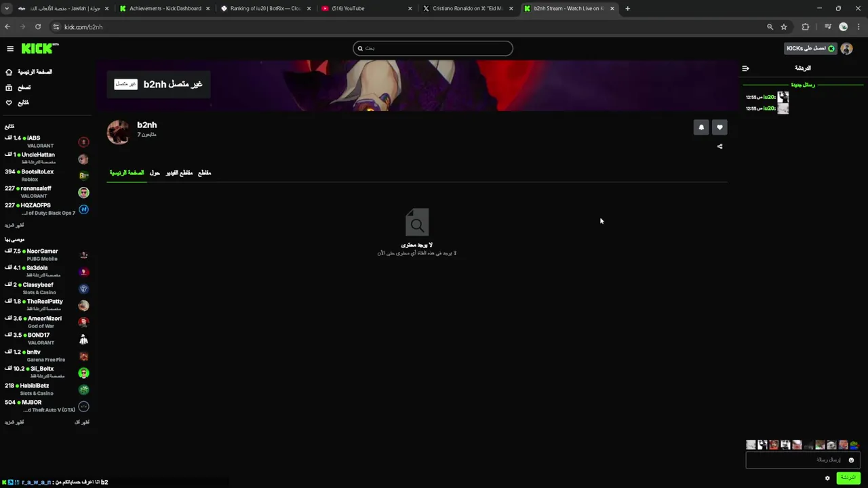This screenshot has height=488, width=868.
Task: Open the user profile avatar menu
Action: tap(846, 49)
